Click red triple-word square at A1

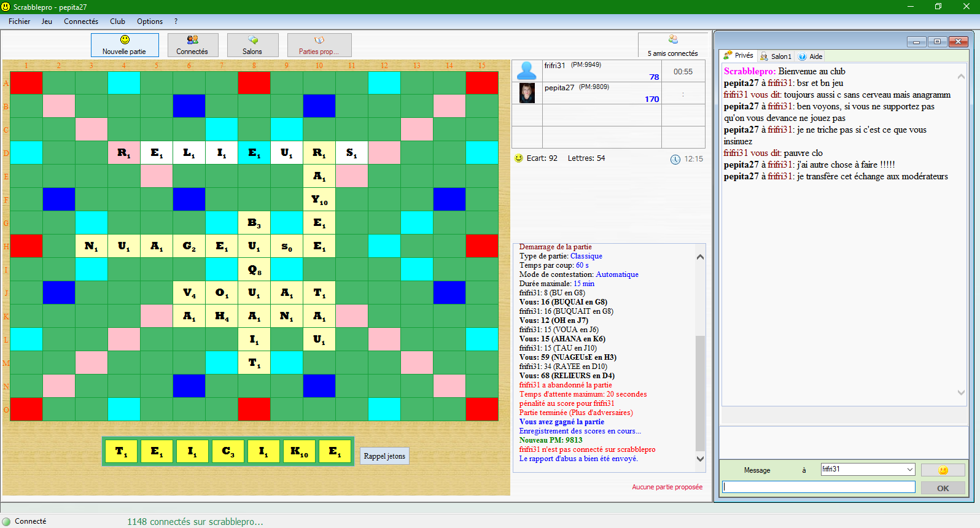point(26,83)
